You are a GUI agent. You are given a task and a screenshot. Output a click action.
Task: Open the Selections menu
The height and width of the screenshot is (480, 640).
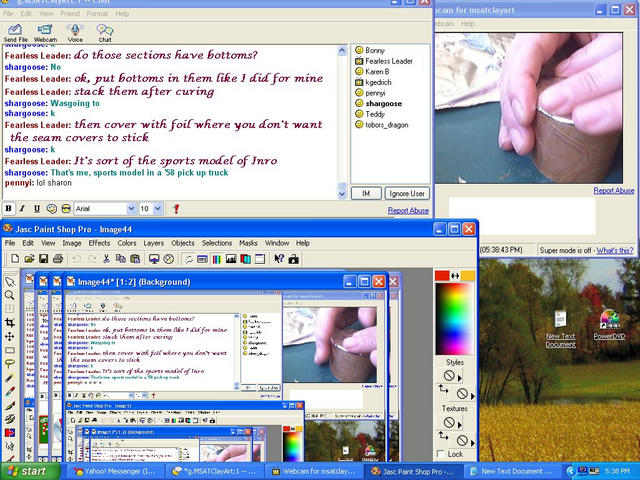[x=217, y=243]
